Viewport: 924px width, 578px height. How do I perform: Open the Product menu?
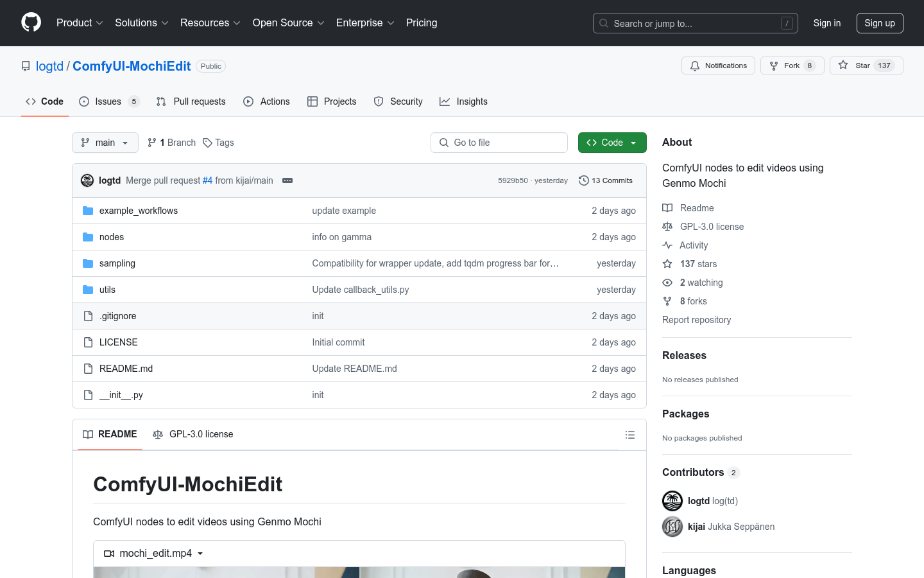click(80, 23)
